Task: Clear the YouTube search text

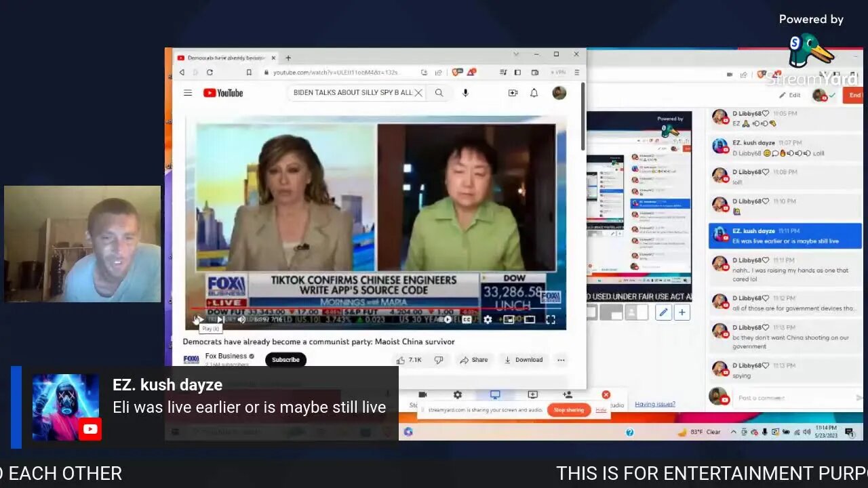Action: (418, 93)
